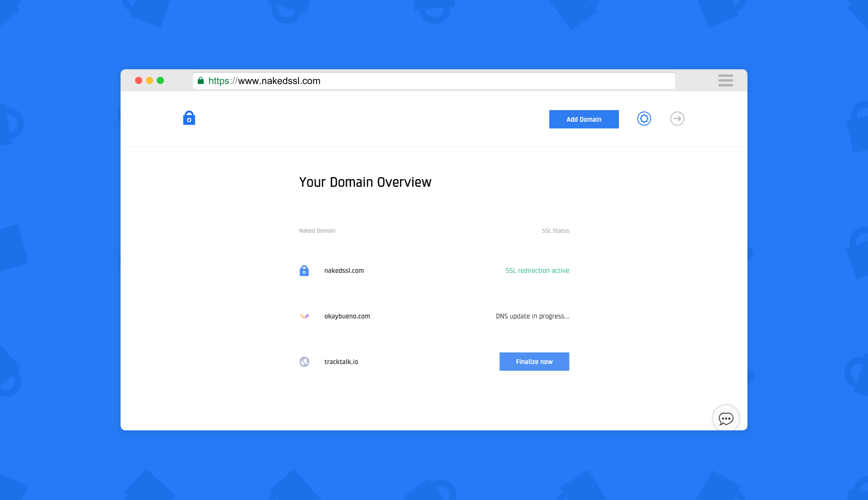The image size is (868, 500).
Task: Click the SSL Status column header
Action: (x=555, y=231)
